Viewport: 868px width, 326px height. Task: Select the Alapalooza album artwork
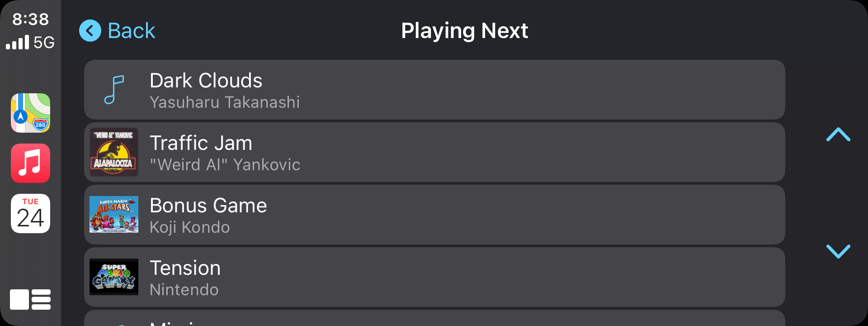(114, 152)
